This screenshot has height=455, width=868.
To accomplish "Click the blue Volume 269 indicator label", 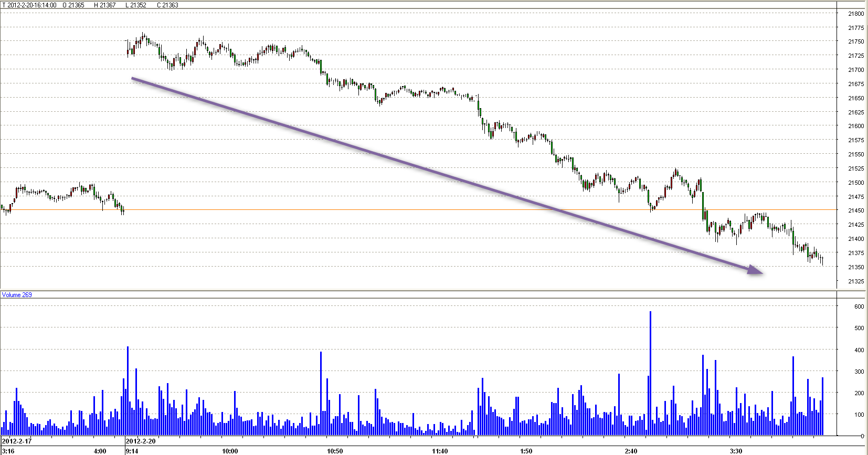I will tap(17, 295).
